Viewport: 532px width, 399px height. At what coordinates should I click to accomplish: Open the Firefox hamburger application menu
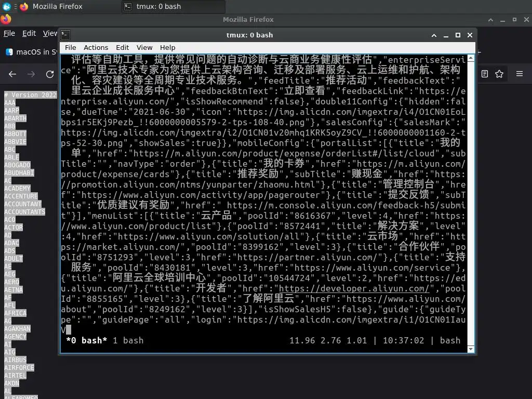(520, 74)
